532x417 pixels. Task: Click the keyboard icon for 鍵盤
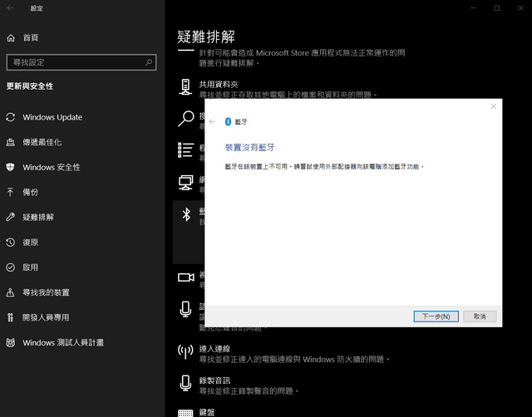tap(185, 413)
